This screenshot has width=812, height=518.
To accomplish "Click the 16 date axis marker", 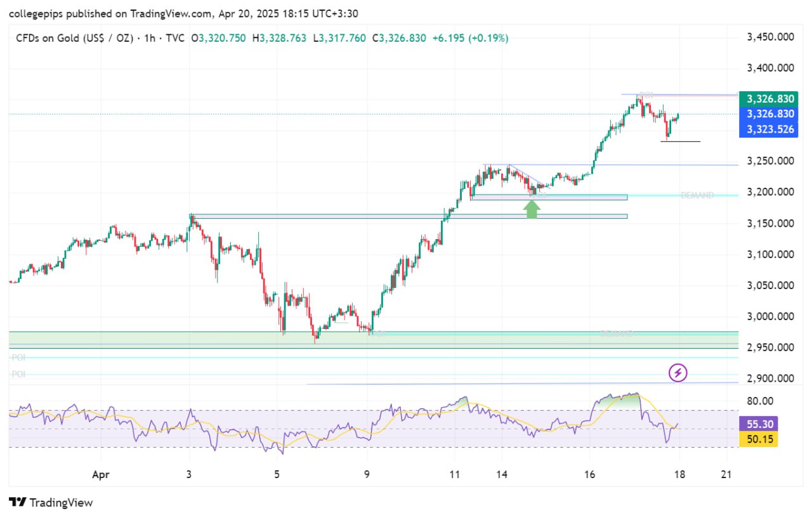I will tap(590, 473).
